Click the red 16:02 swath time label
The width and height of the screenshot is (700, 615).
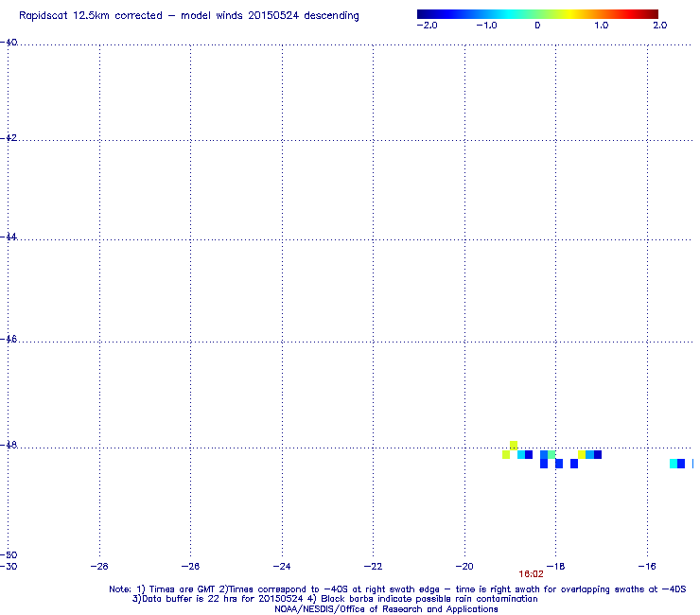pyautogui.click(x=531, y=574)
